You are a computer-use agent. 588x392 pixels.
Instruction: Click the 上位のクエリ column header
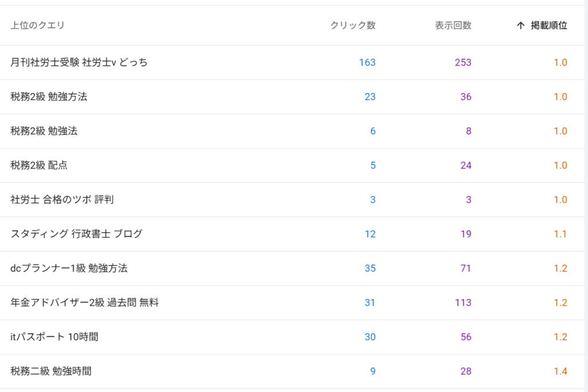coord(37,25)
